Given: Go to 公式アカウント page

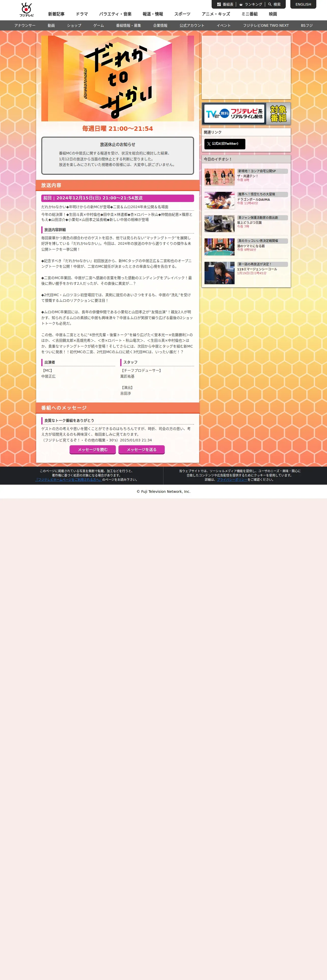Looking at the screenshot, I should click(192, 25).
